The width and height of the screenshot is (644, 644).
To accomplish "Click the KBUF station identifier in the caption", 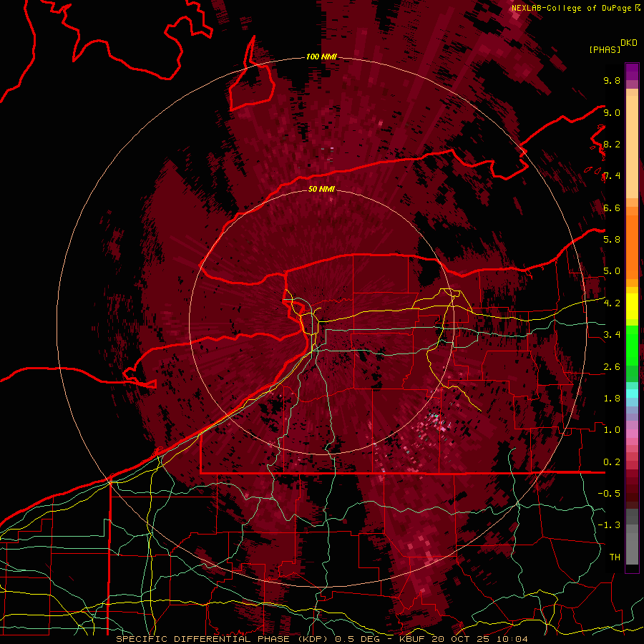I will point(412,639).
